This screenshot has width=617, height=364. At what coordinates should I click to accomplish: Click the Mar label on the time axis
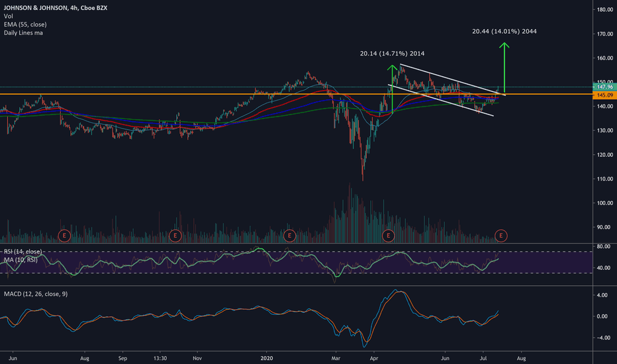pos(336,358)
